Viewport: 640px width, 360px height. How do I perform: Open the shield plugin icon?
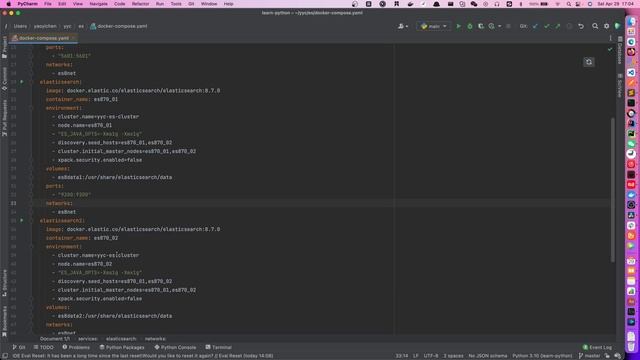coord(618,26)
